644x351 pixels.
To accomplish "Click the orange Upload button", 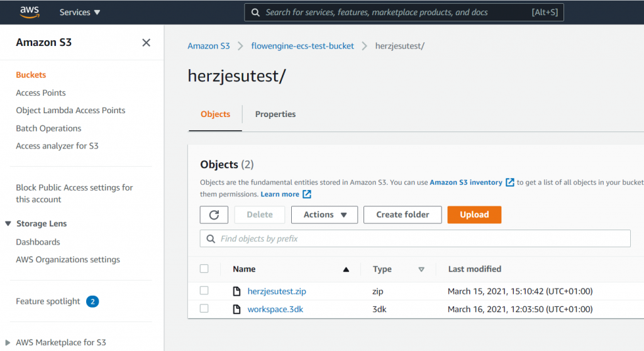I will click(x=474, y=215).
